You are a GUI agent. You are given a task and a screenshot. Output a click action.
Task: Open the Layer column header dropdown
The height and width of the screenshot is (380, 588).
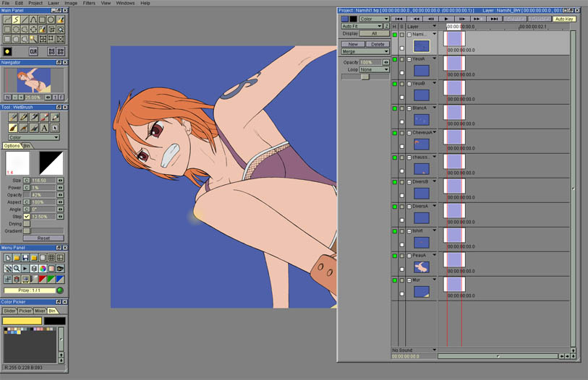coord(434,26)
